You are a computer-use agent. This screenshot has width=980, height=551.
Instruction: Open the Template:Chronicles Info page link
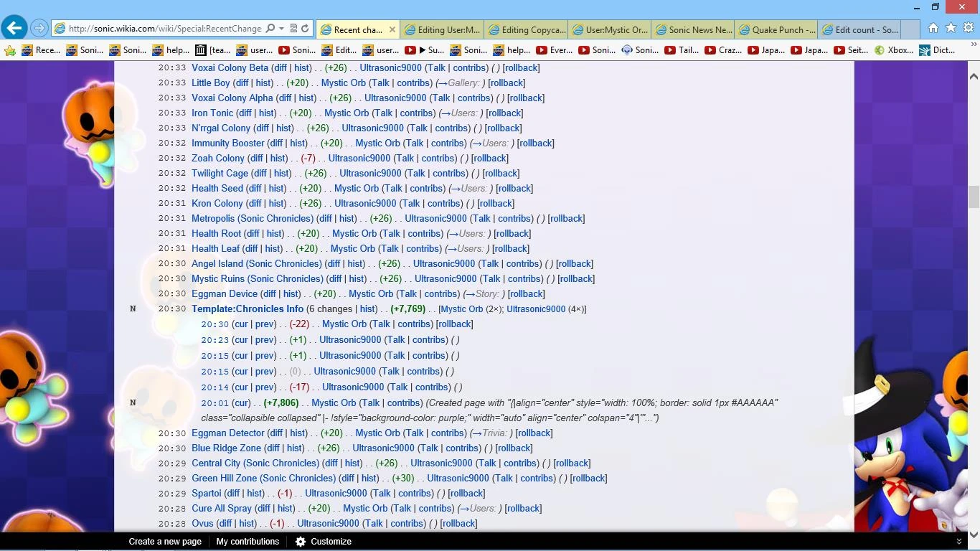pos(248,309)
